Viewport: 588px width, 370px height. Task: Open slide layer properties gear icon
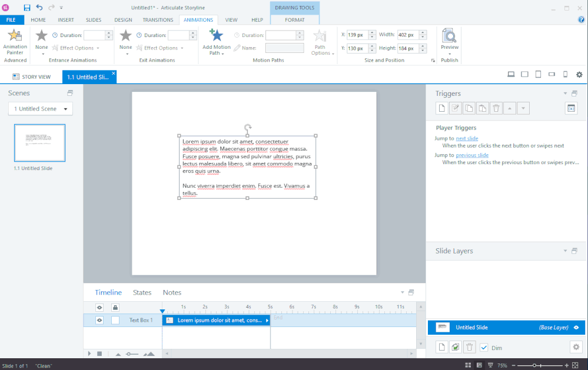576,347
